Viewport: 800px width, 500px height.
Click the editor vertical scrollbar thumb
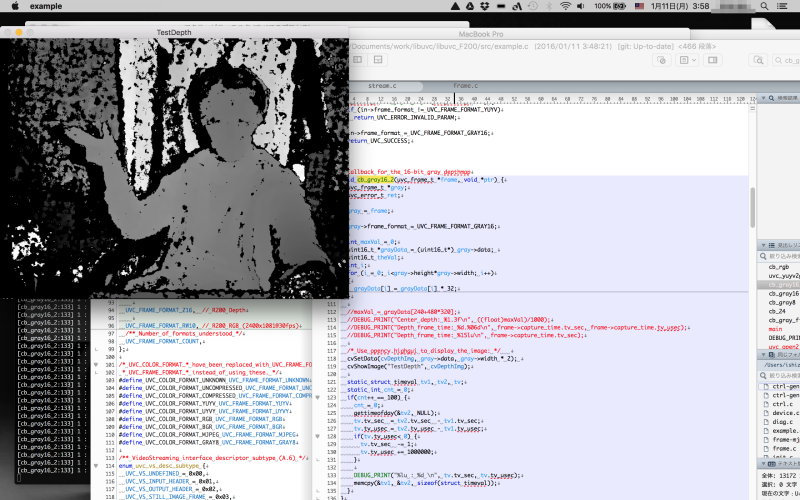pos(752,208)
